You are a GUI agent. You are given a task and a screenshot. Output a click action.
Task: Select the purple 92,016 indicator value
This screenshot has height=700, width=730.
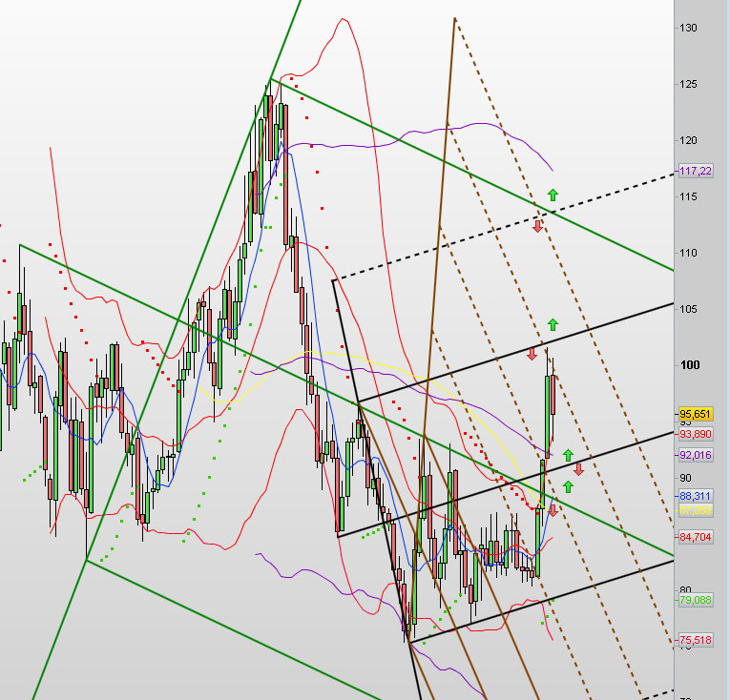pyautogui.click(x=696, y=455)
